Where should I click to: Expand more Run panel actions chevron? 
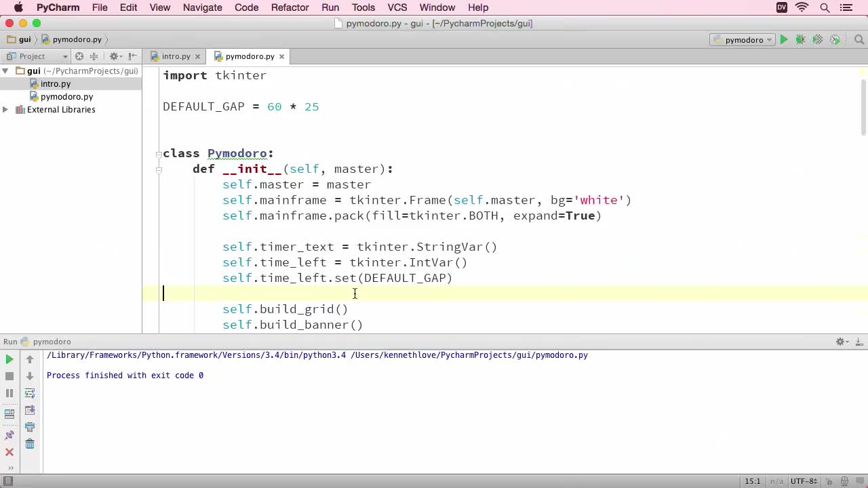pos(9,467)
